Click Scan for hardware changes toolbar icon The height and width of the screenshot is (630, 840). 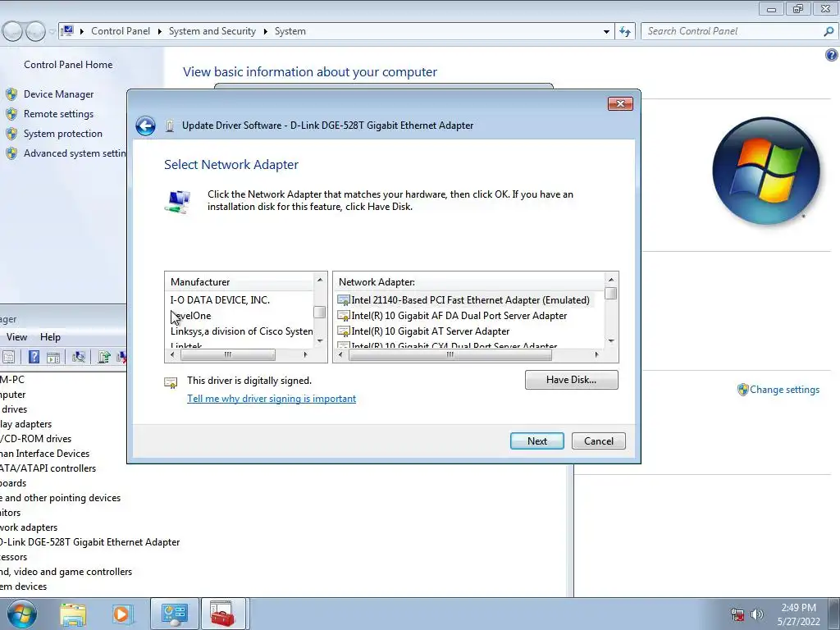[x=79, y=357]
